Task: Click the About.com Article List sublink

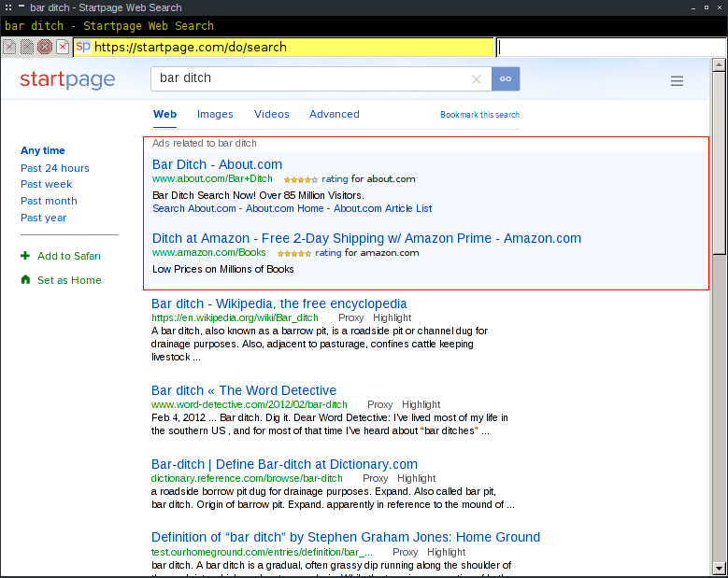Action: 382,209
